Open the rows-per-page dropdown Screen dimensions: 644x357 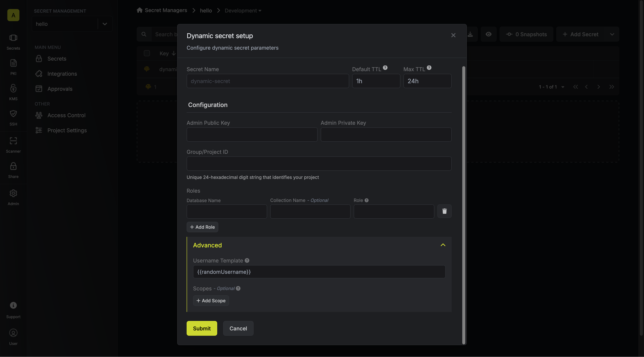pos(563,87)
